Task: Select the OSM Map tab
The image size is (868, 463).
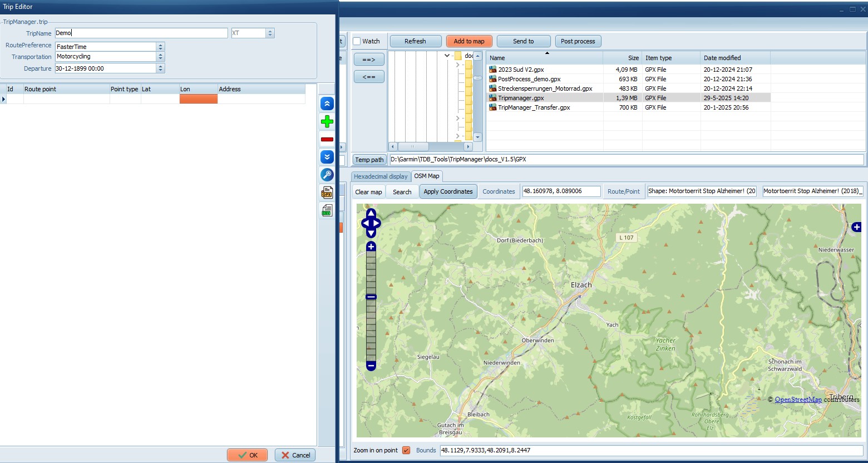Action: [x=427, y=176]
